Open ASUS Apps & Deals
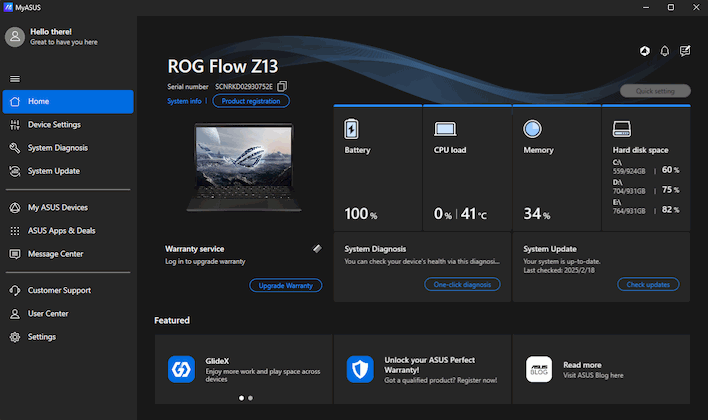The height and width of the screenshot is (420, 708). click(x=62, y=231)
